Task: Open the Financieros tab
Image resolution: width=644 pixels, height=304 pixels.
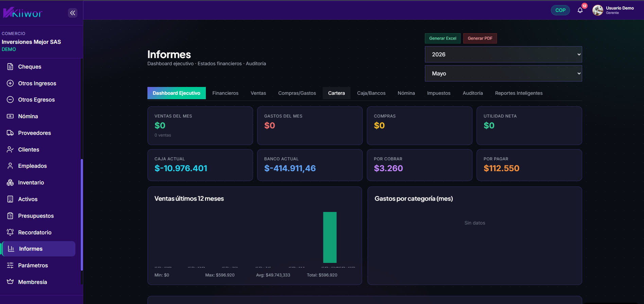Action: [226, 93]
